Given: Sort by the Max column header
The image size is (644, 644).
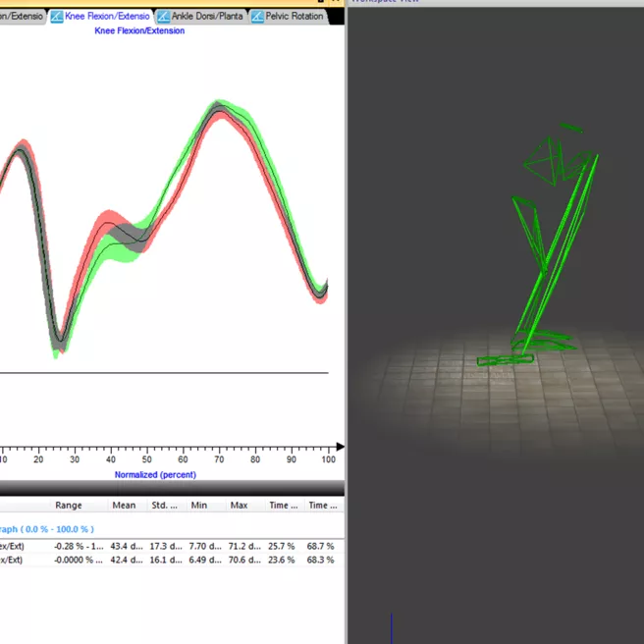Looking at the screenshot, I should 239,506.
